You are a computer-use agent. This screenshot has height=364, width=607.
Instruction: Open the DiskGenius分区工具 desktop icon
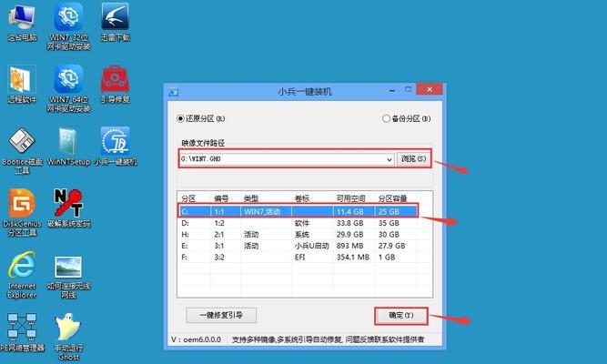(x=22, y=213)
